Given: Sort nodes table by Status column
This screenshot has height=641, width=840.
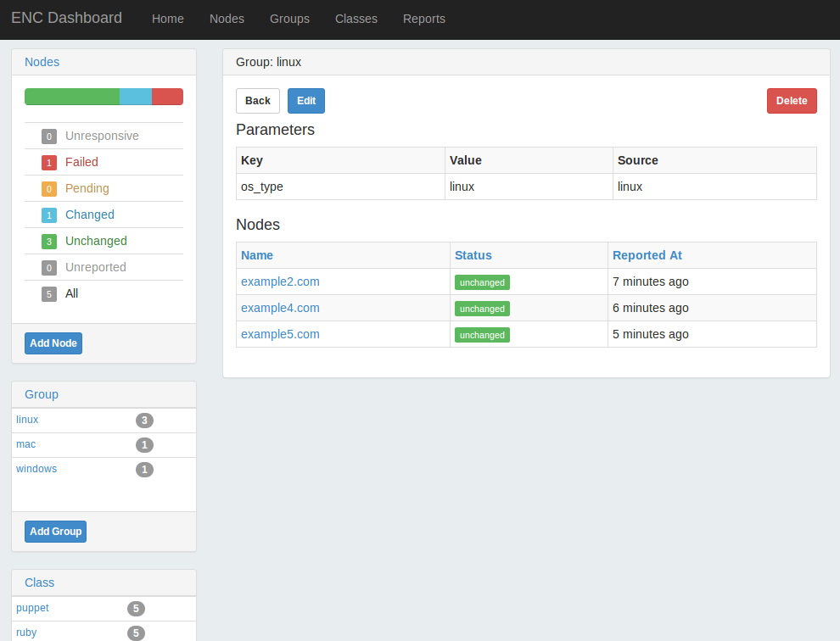Looking at the screenshot, I should [473, 255].
